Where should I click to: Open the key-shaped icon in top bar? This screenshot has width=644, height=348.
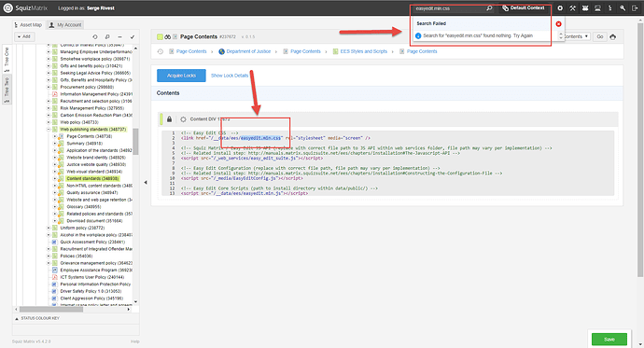623,8
